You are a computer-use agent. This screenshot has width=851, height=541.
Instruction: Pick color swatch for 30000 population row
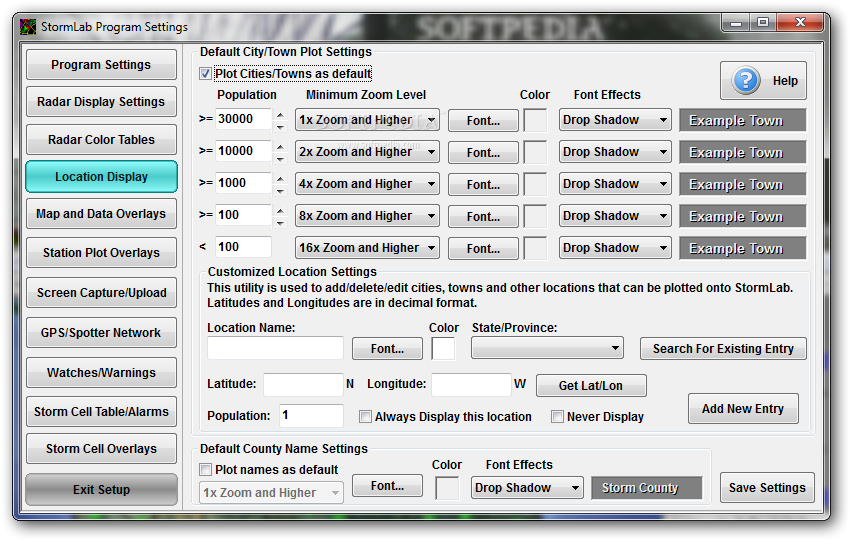[x=535, y=120]
